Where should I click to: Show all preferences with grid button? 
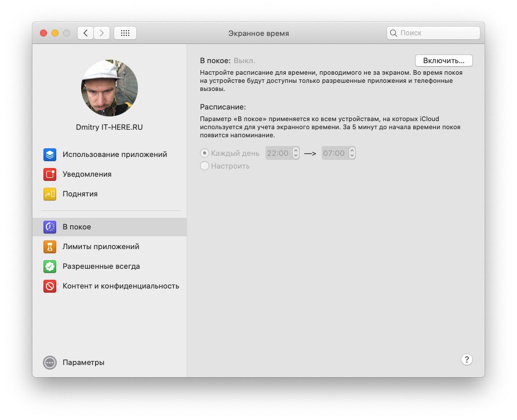pos(125,33)
